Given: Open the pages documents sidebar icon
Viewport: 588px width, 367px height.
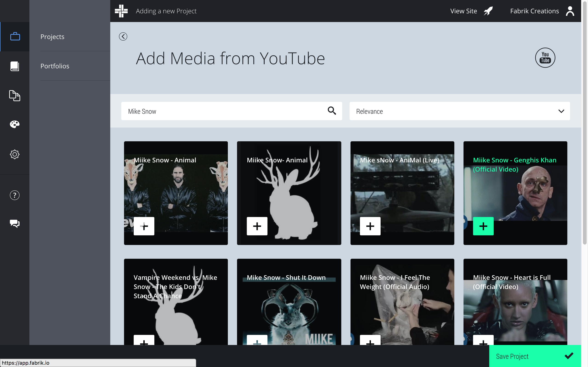Looking at the screenshot, I should (15, 95).
